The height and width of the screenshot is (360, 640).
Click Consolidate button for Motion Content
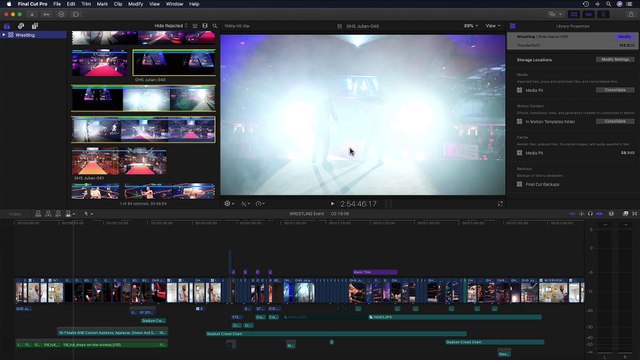point(615,122)
